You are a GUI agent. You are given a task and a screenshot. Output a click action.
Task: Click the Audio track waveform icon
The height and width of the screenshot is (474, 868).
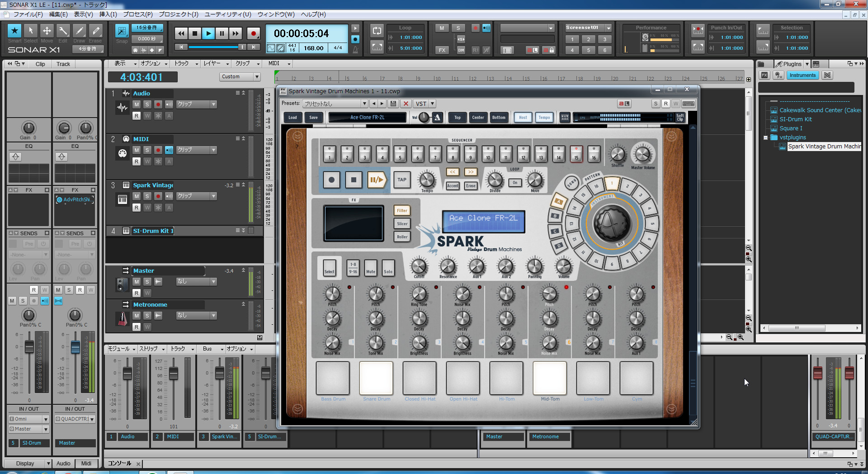click(122, 108)
